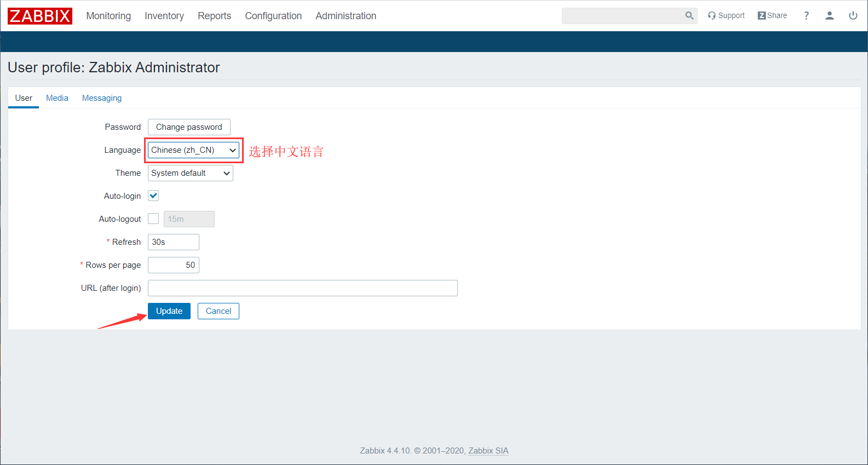This screenshot has height=465, width=868.
Task: Click the Refresh interval field
Action: point(174,242)
